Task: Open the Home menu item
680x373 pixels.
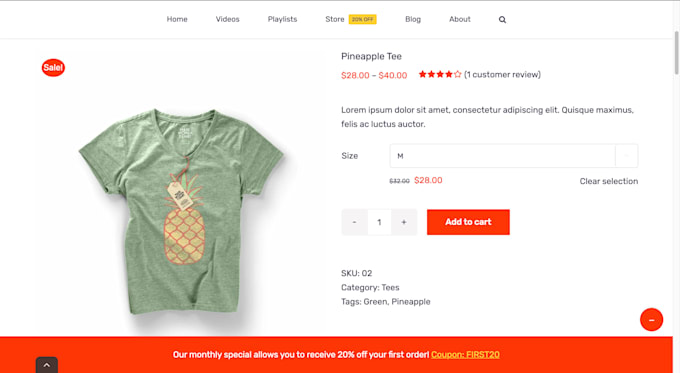Action: point(177,19)
